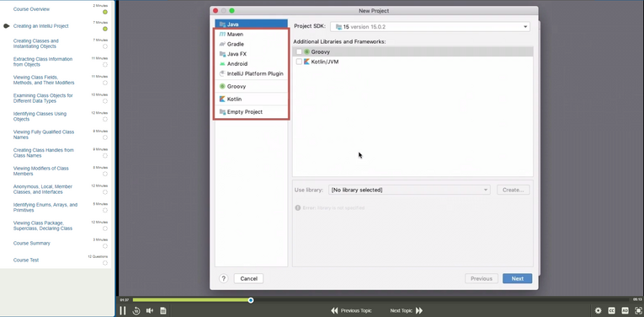
Task: Click the Android icon in project list
Action: (x=222, y=64)
